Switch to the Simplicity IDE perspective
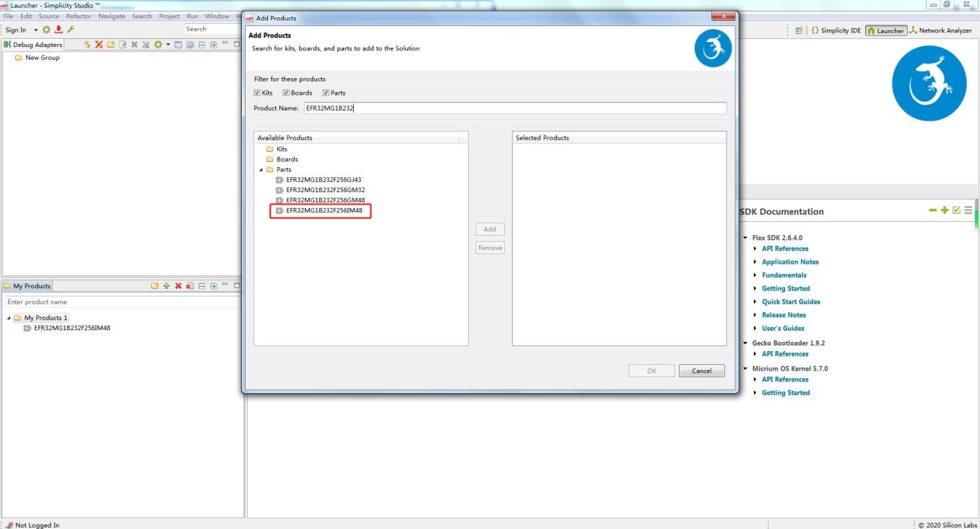The height and width of the screenshot is (529, 980). [835, 30]
